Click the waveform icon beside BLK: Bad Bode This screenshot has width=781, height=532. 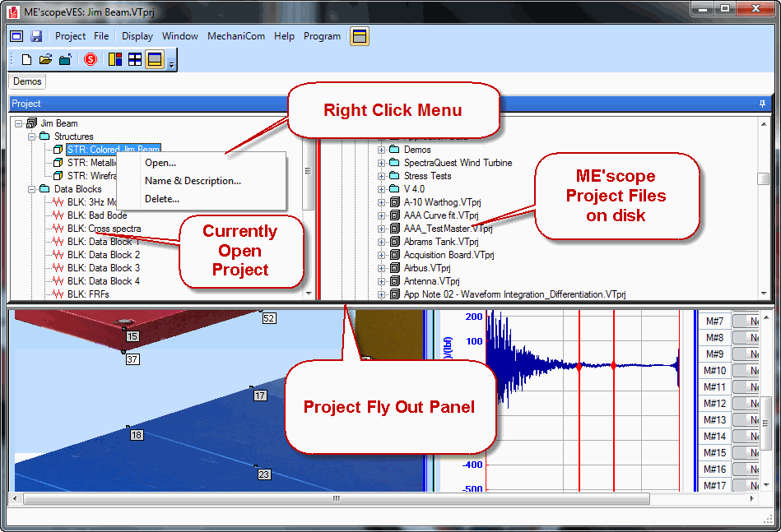point(58,215)
